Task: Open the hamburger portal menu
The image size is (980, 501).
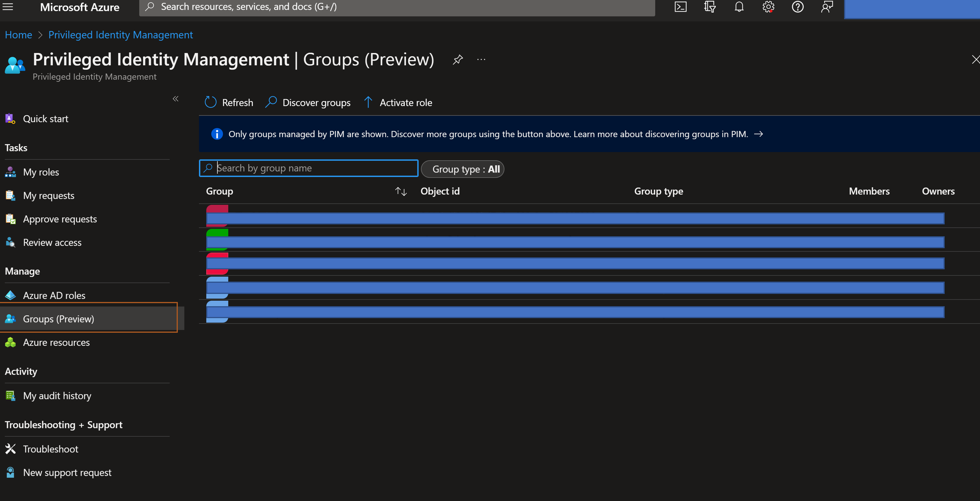Action: (x=8, y=7)
